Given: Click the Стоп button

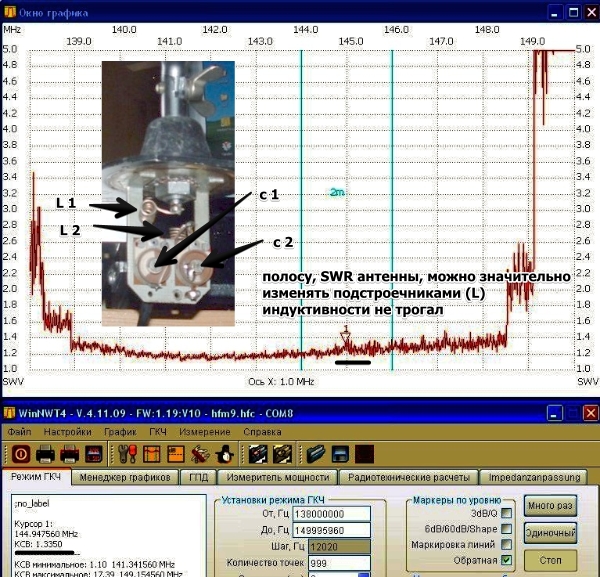Looking at the screenshot, I should (550, 560).
